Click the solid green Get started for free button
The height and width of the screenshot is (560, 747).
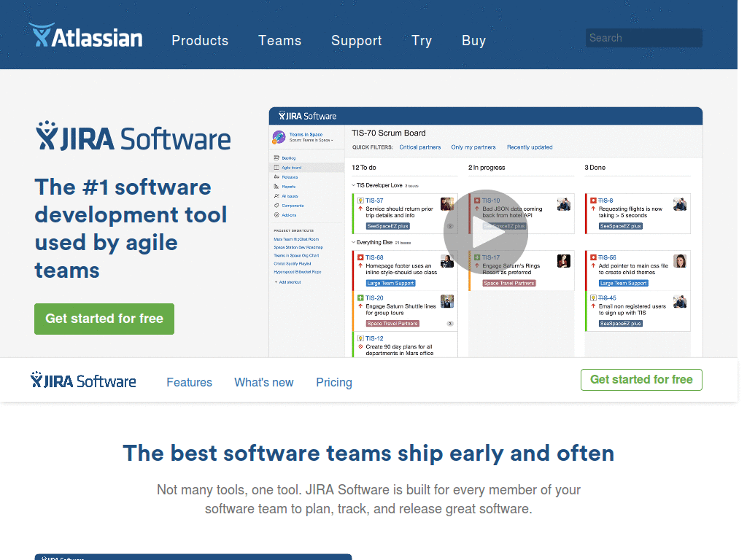point(104,319)
